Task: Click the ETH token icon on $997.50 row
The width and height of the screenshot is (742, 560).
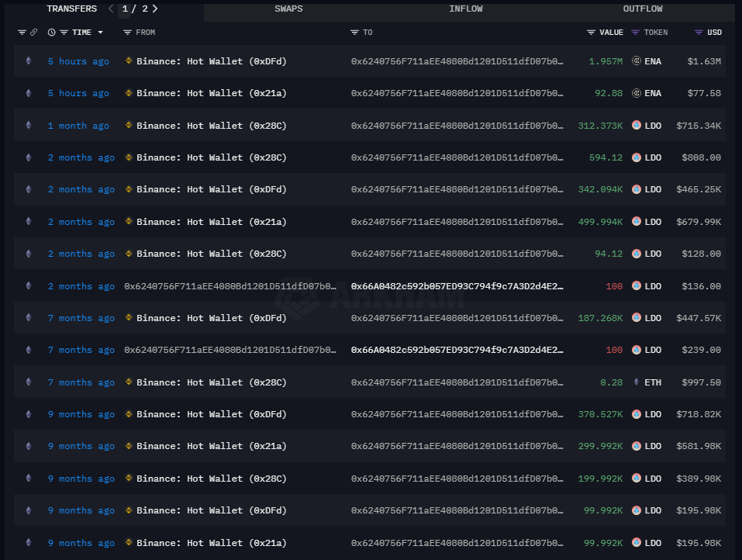Action: point(637,382)
